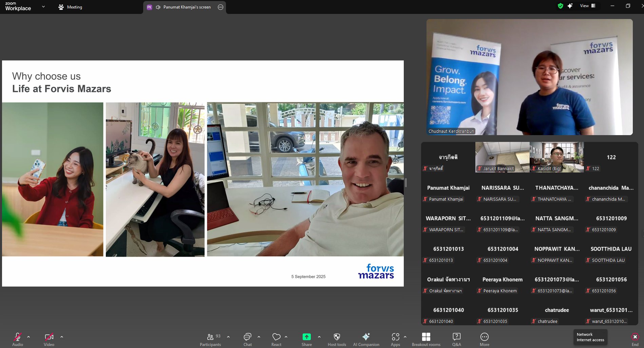
Task: Click the 93 participant count
Action: pos(218,336)
